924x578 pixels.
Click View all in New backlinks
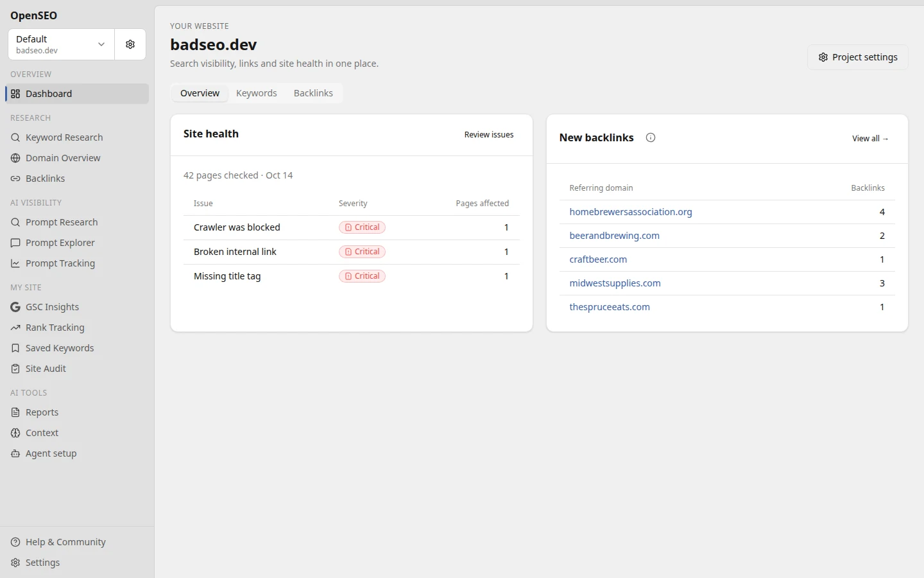[x=870, y=138]
